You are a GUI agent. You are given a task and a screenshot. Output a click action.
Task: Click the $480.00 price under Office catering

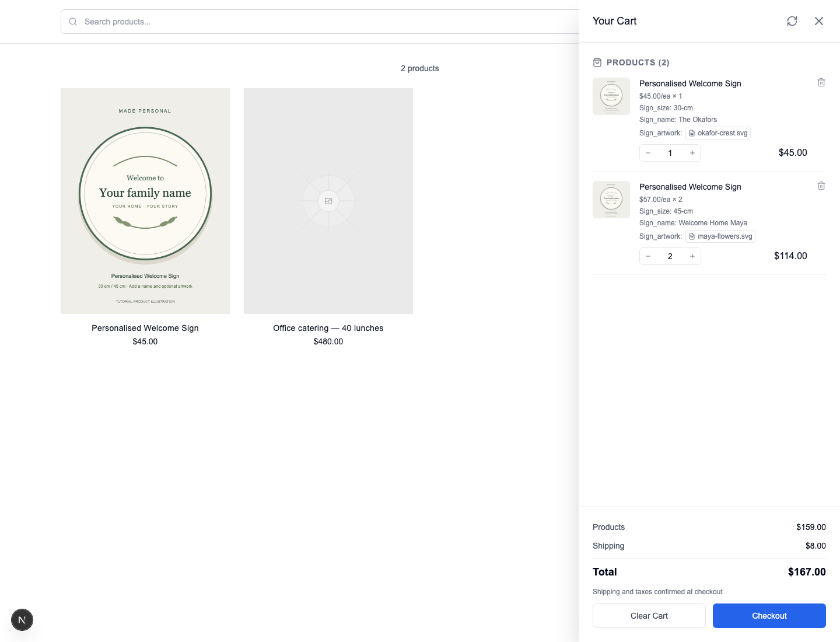[x=328, y=341]
